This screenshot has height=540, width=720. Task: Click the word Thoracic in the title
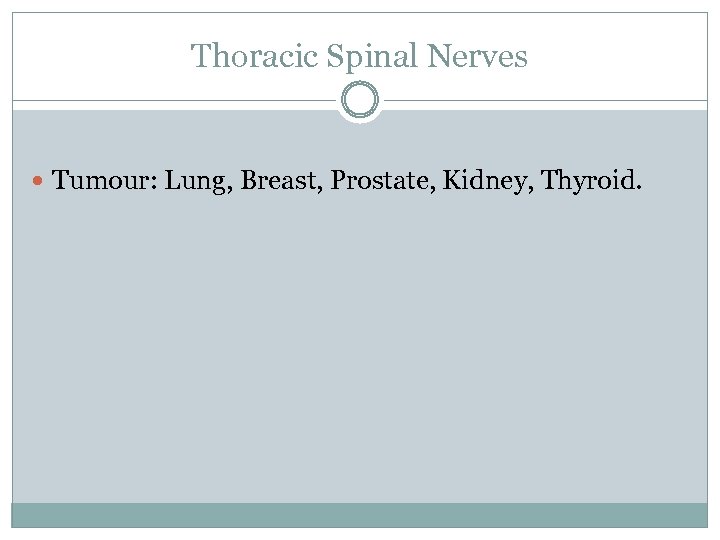tap(254, 56)
